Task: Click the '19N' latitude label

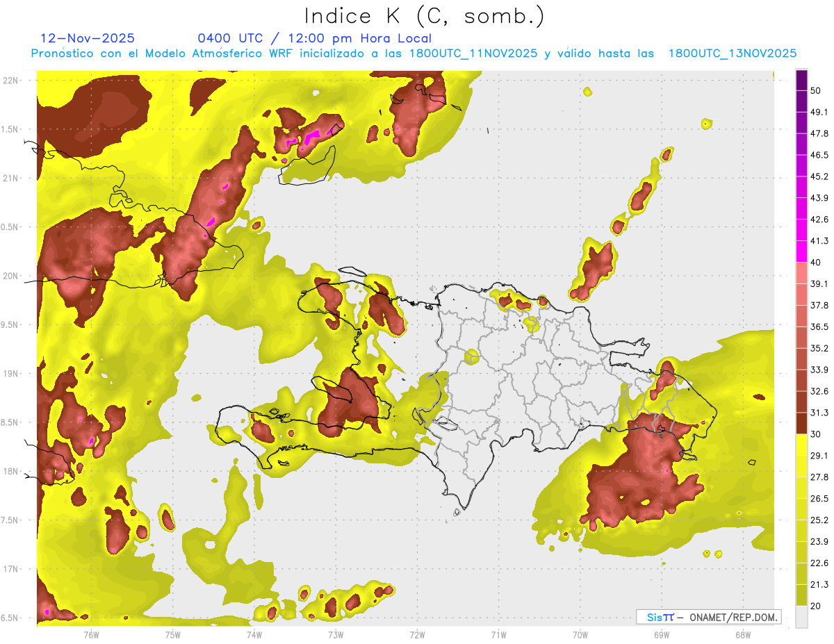Action: point(10,373)
